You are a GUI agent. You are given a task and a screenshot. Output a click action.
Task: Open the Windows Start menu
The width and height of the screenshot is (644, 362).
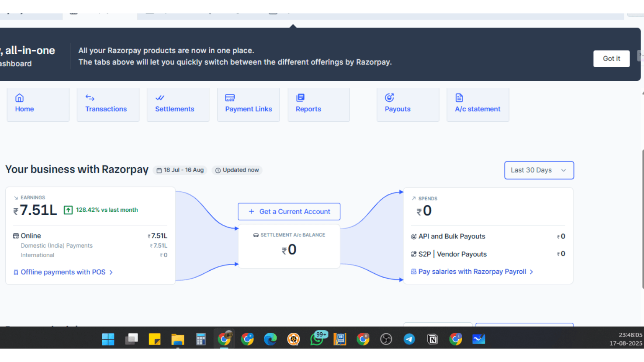tap(108, 339)
